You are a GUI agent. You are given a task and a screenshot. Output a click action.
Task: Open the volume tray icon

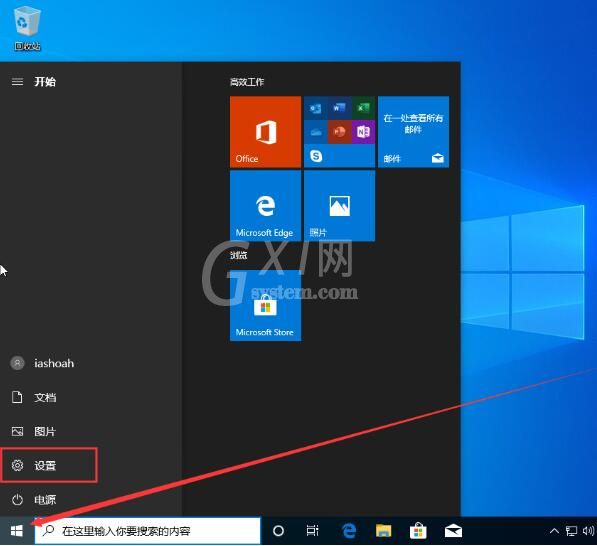pos(588,531)
